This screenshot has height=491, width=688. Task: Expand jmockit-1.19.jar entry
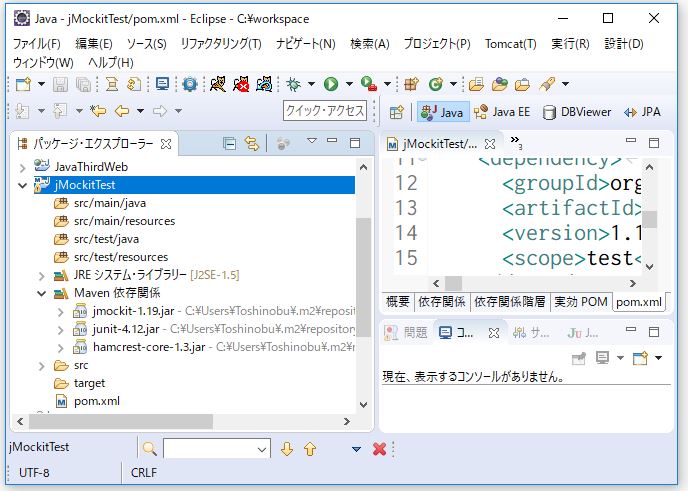pos(61,312)
